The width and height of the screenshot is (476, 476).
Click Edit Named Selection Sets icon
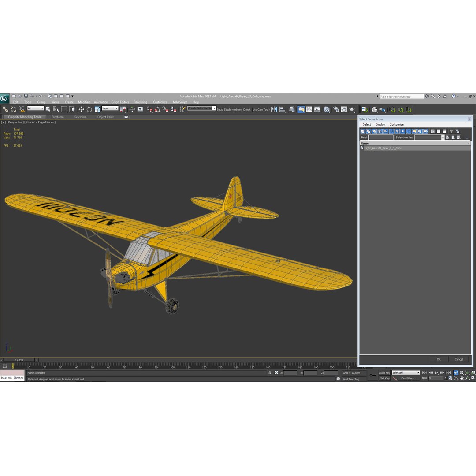point(182,109)
